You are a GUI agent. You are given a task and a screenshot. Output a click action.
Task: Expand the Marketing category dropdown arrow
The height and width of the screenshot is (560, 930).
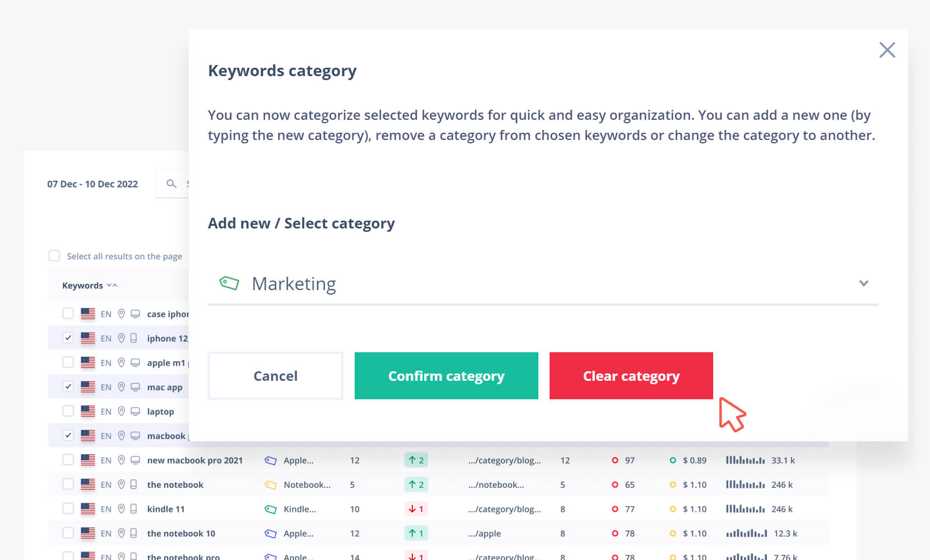click(x=863, y=283)
